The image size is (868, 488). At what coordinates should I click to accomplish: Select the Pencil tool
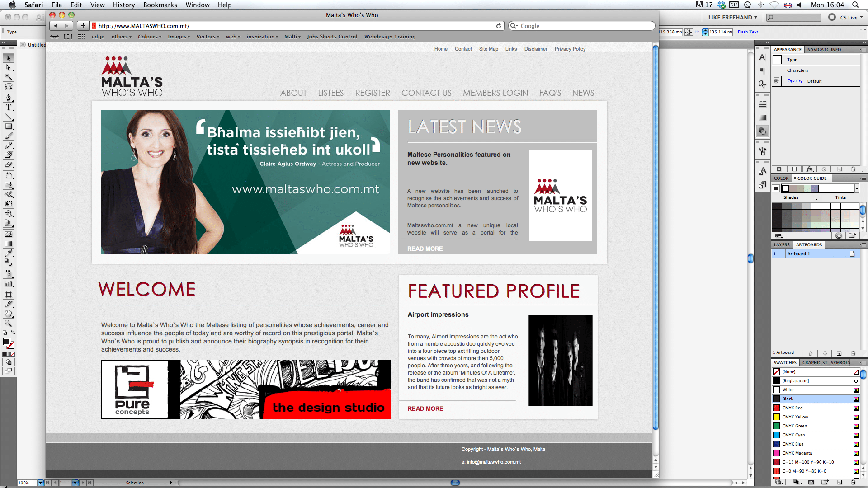(x=9, y=145)
